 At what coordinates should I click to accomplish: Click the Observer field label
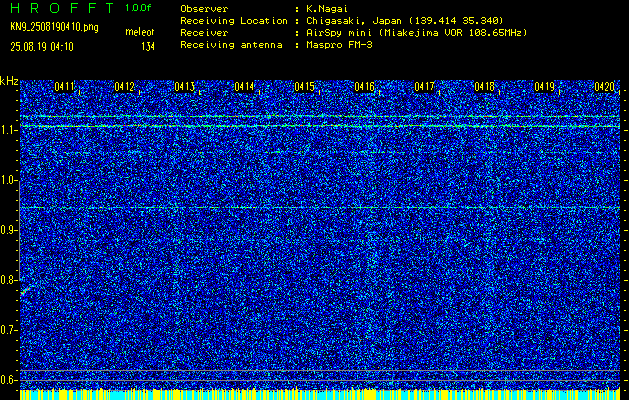[204, 9]
